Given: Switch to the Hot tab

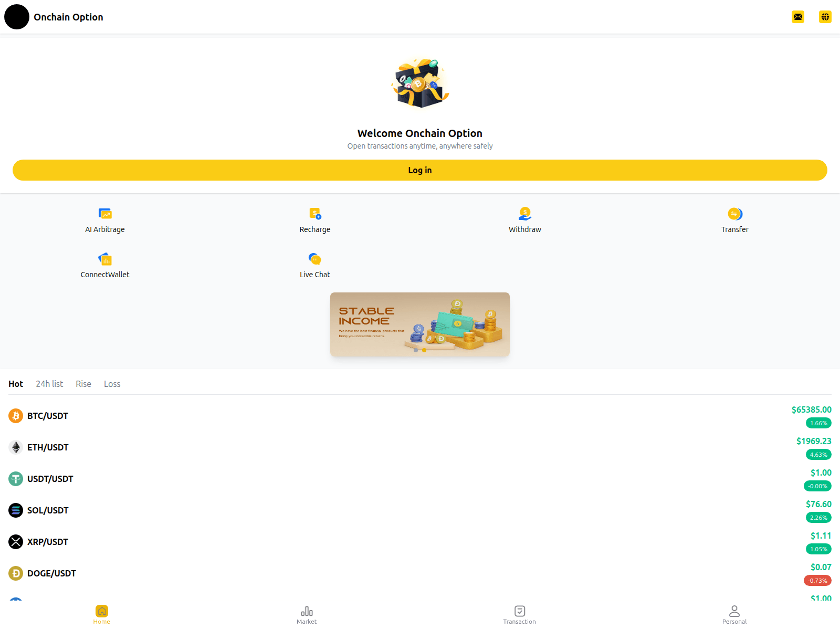Looking at the screenshot, I should pyautogui.click(x=16, y=384).
